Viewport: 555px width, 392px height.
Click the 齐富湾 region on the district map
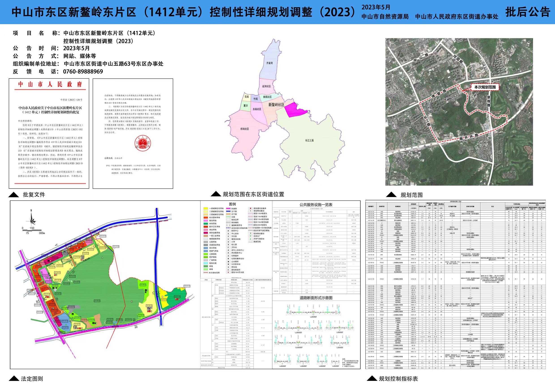pyautogui.click(x=269, y=63)
